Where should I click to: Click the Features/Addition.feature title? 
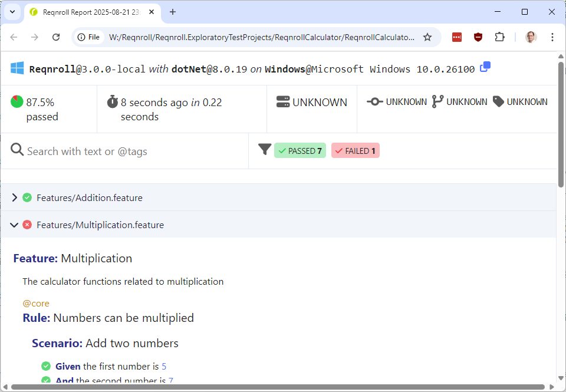90,198
